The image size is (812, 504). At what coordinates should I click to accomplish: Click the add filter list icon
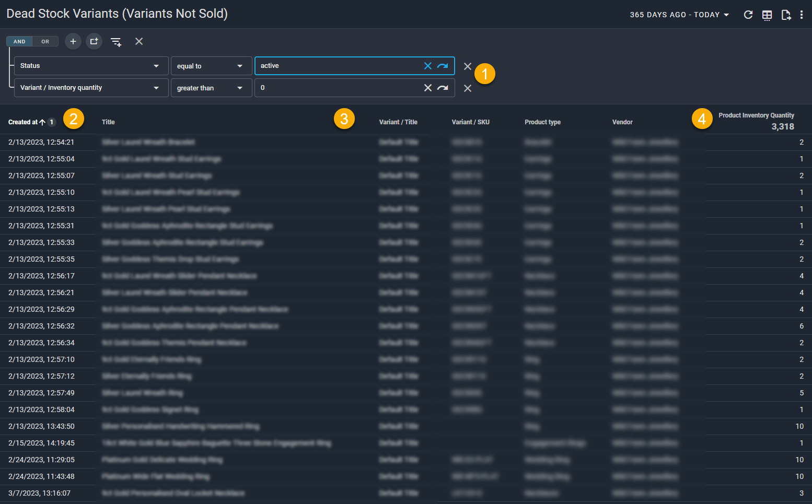[116, 42]
